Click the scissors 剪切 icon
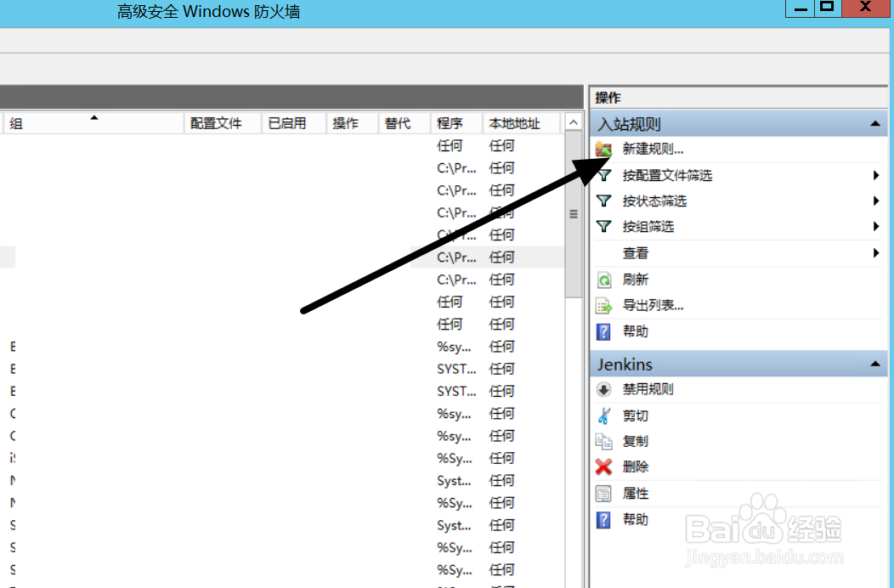The image size is (894, 588). click(603, 415)
